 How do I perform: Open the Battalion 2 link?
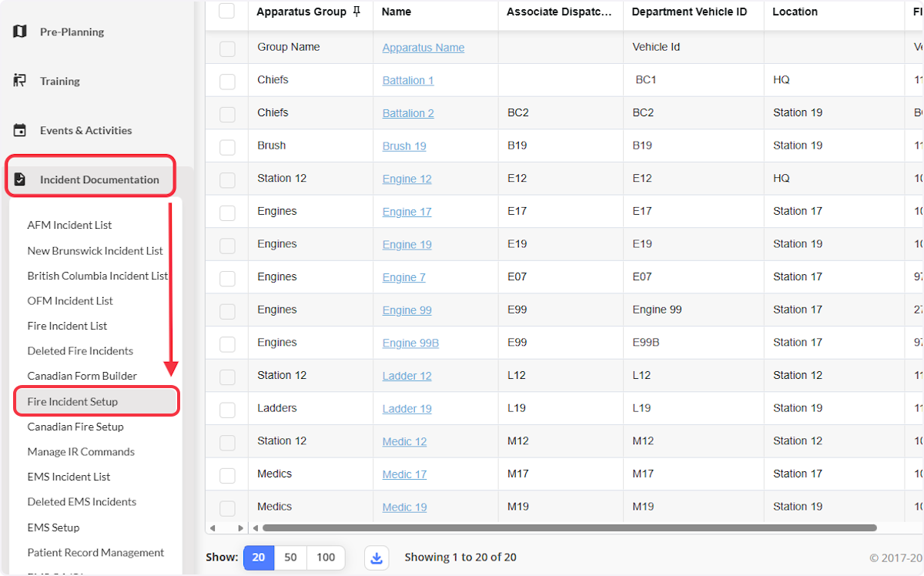point(408,113)
